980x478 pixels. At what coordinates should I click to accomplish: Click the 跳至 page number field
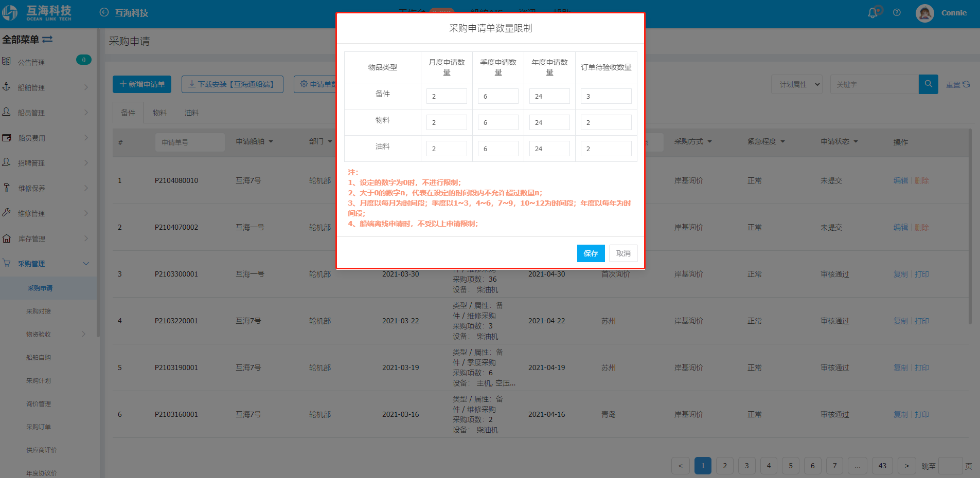click(x=950, y=466)
